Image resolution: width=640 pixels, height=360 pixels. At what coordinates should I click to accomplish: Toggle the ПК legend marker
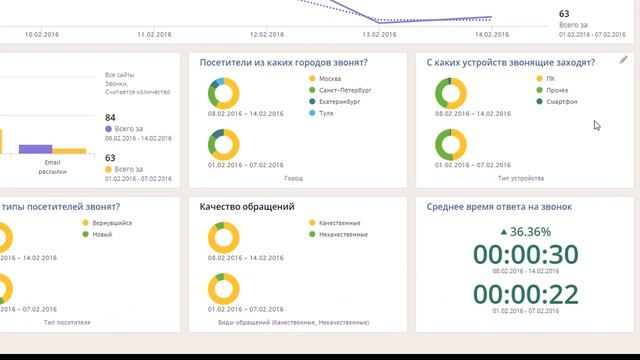(539, 78)
